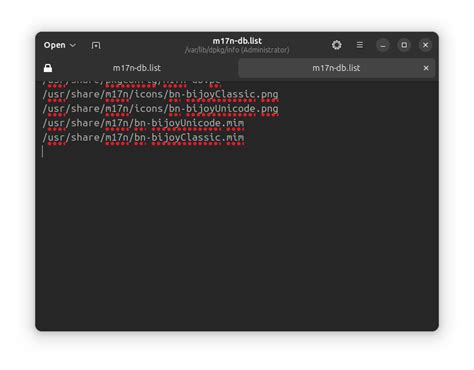Click the line ending with bn-bijoyUnicode.png
Image resolution: width=474 pixels, height=370 pixels.
click(x=160, y=109)
